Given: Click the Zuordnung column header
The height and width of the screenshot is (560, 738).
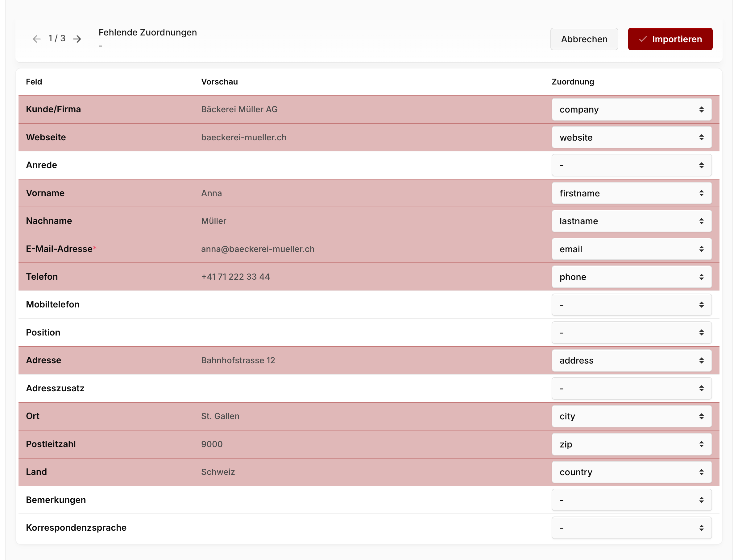Looking at the screenshot, I should point(573,82).
